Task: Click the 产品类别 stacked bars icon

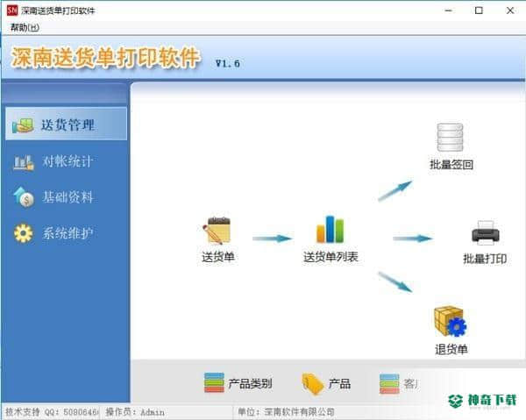Action: 214,382
